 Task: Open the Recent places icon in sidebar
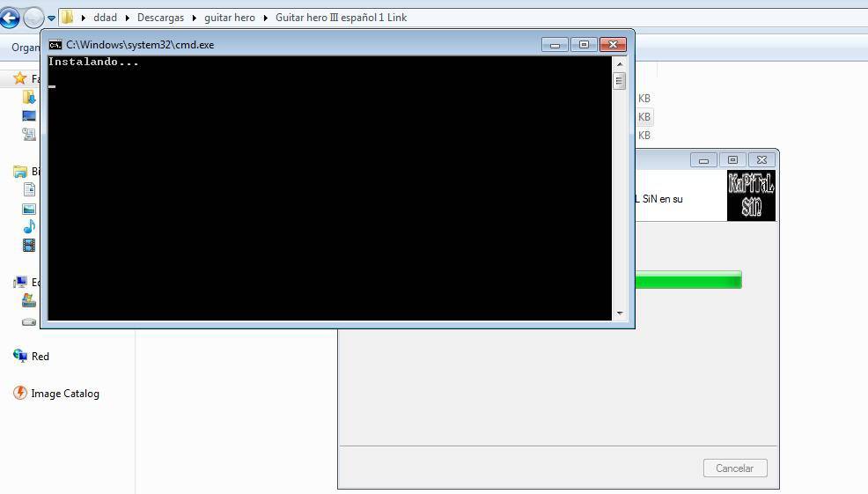(29, 134)
